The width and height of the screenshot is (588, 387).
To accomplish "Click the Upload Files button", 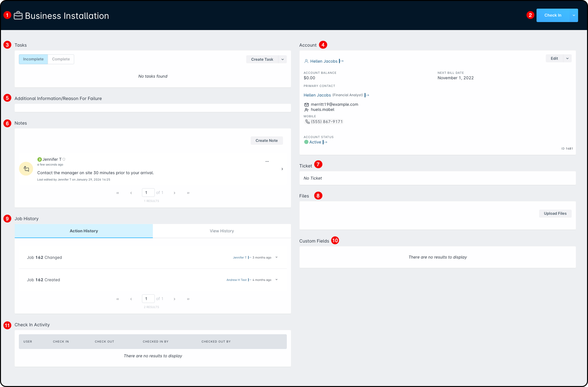I will click(x=555, y=213).
